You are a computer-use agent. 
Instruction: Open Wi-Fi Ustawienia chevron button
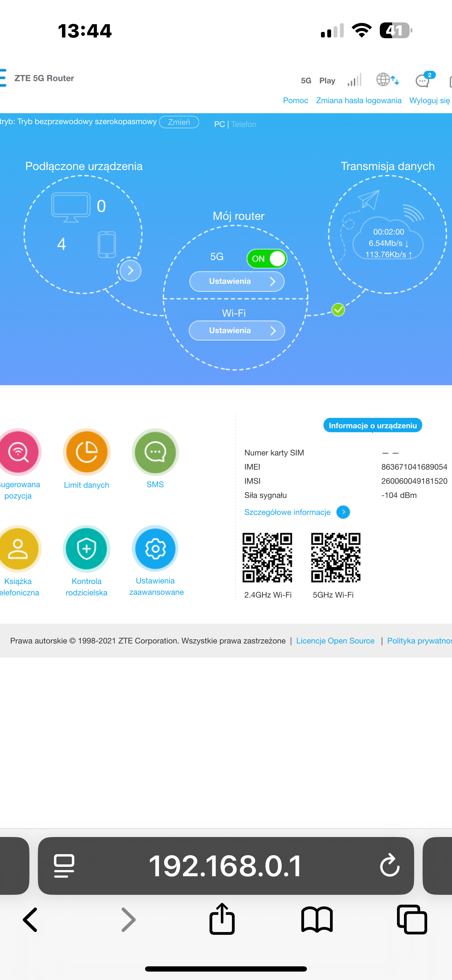237,330
